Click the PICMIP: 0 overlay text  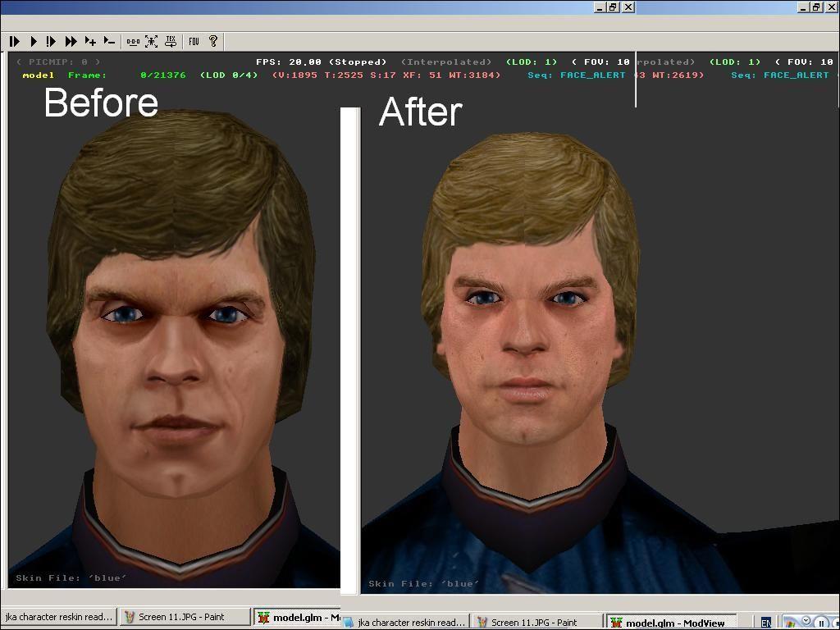coord(58,62)
